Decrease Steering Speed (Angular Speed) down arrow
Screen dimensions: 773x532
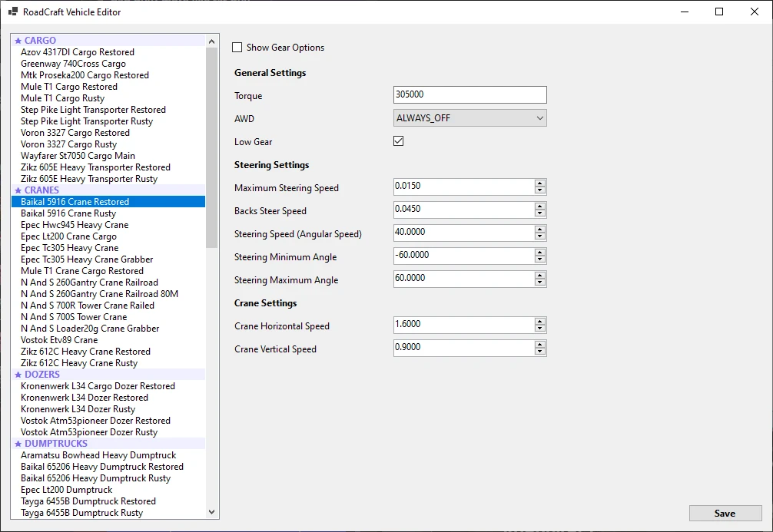[540, 237]
